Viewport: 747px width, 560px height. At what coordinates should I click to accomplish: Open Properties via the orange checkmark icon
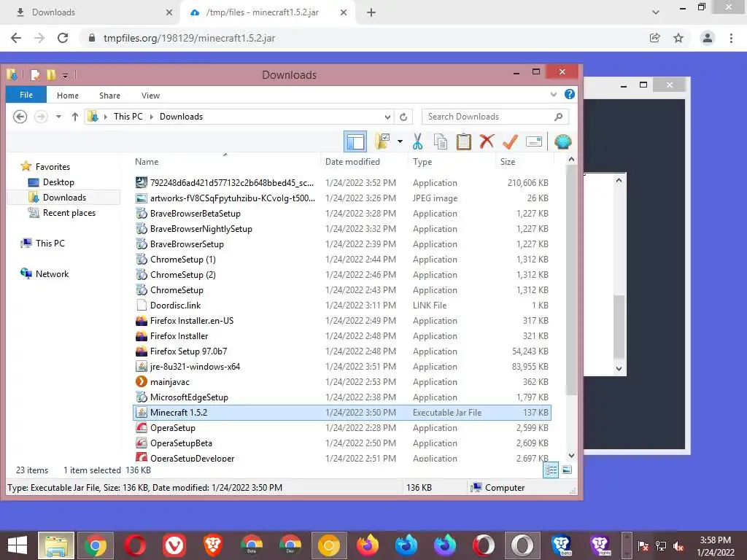[x=510, y=141]
